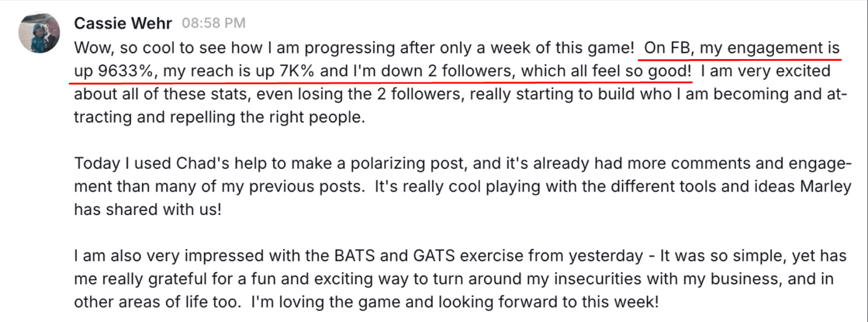868x322 pixels.
Task: Click the word "FB" in message
Action: coord(681,48)
